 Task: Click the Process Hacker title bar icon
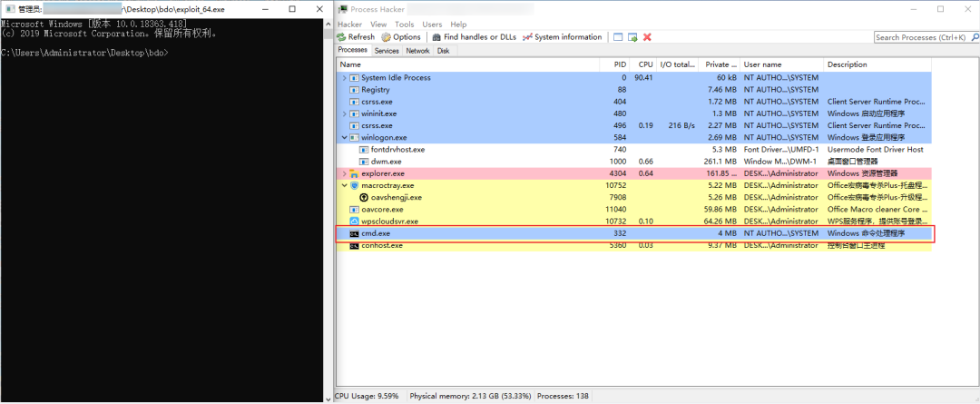pyautogui.click(x=342, y=9)
